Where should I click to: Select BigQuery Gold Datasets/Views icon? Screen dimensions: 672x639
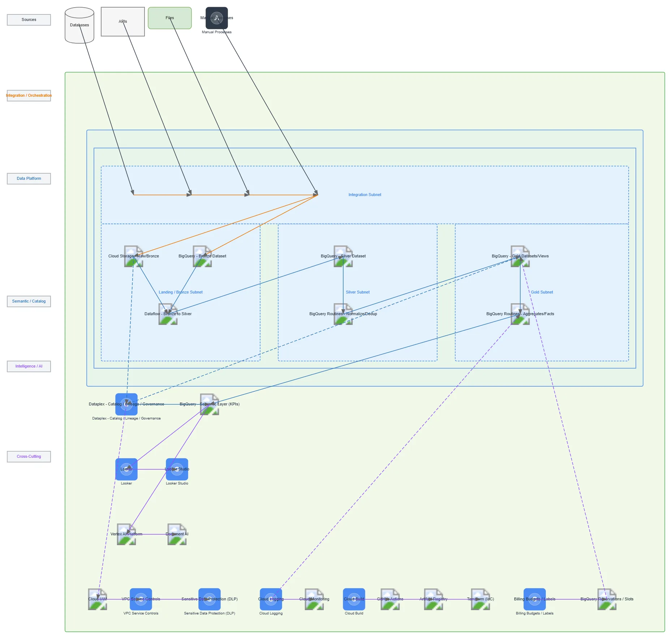coord(520,256)
